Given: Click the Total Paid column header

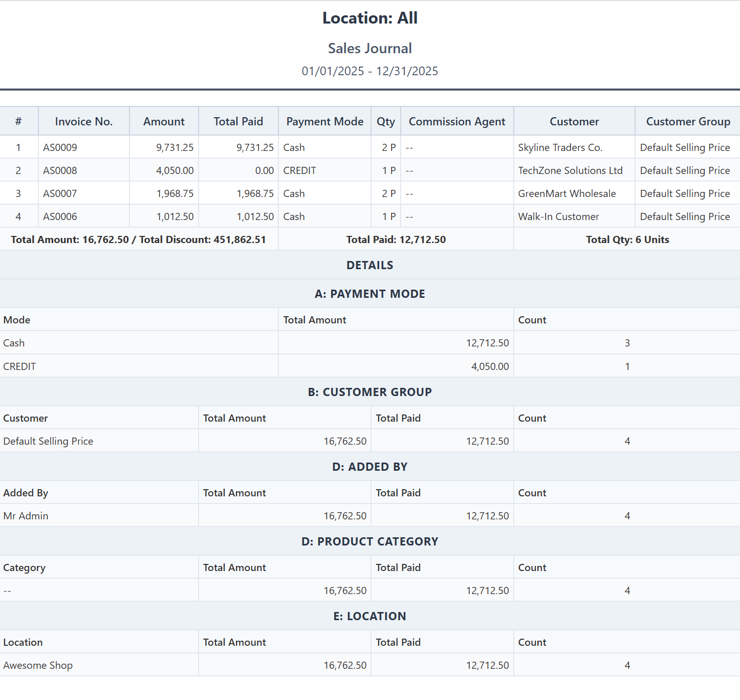Looking at the screenshot, I should [x=238, y=121].
